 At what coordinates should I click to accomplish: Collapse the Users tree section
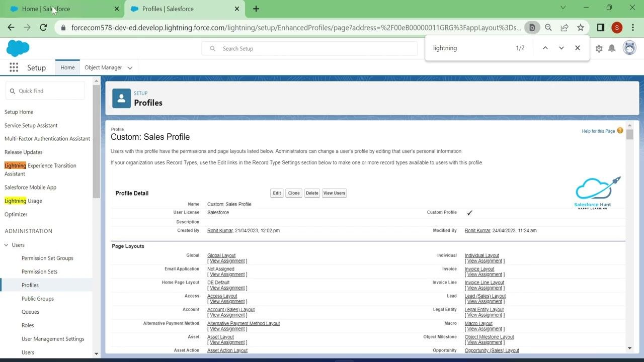click(x=7, y=245)
